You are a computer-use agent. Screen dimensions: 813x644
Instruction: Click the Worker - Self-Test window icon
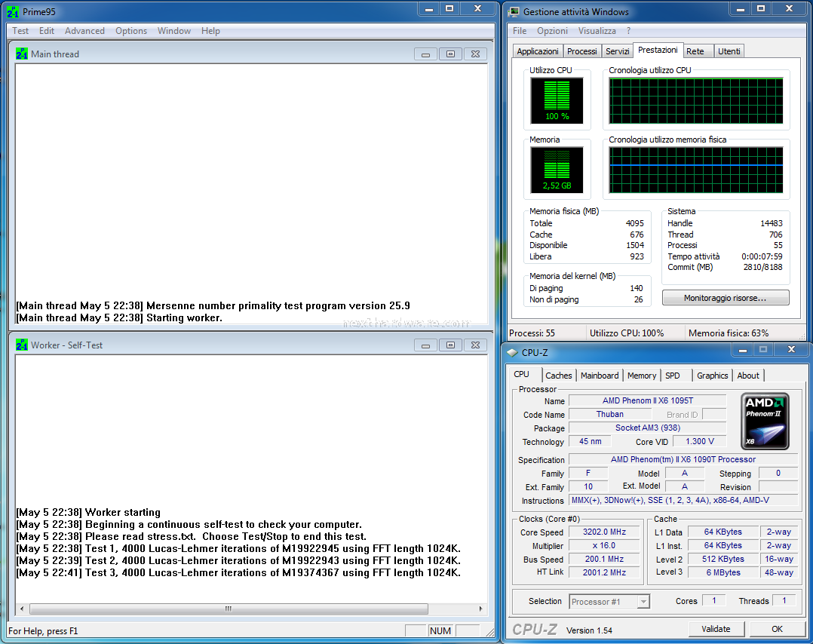tap(22, 345)
